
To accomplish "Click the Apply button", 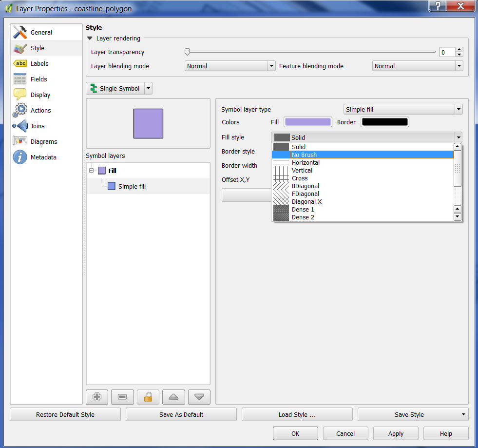I will [396, 433].
